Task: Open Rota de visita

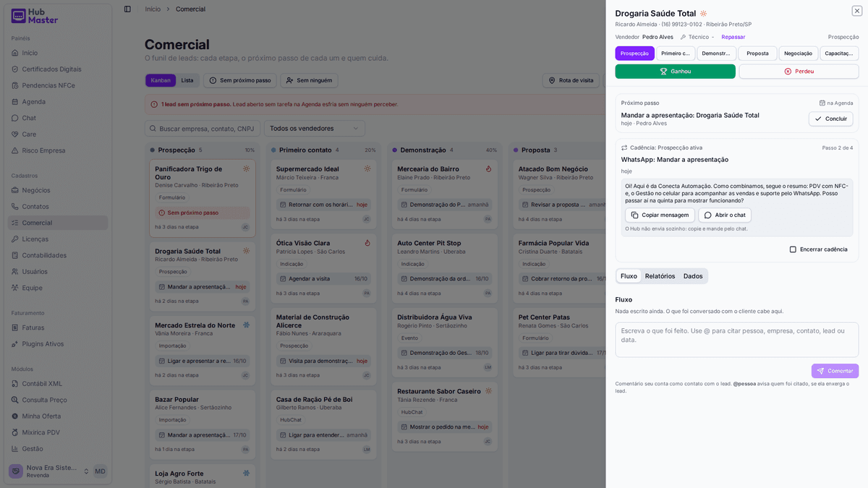Action: pos(571,80)
